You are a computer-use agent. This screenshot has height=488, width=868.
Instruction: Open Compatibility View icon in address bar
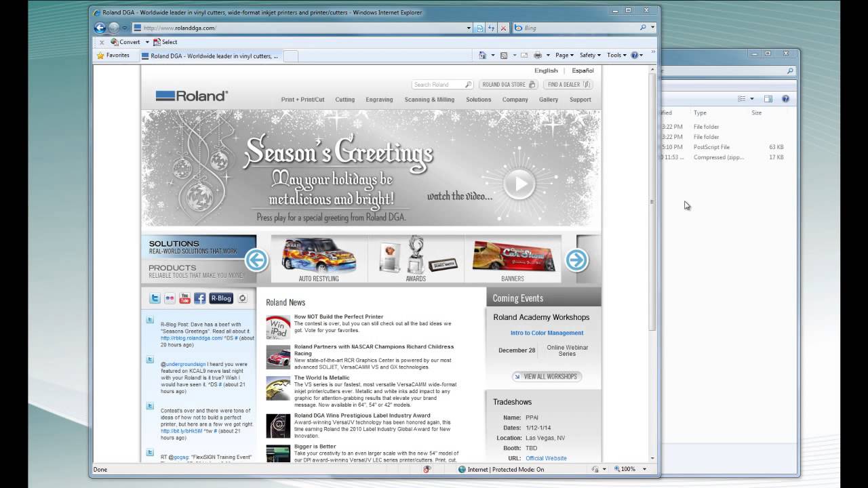coord(480,28)
